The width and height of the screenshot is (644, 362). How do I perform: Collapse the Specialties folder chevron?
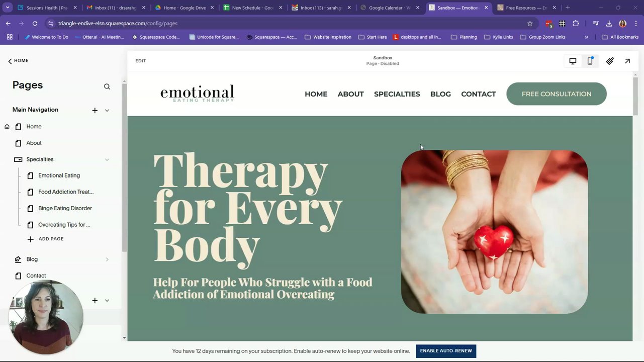coord(107,159)
